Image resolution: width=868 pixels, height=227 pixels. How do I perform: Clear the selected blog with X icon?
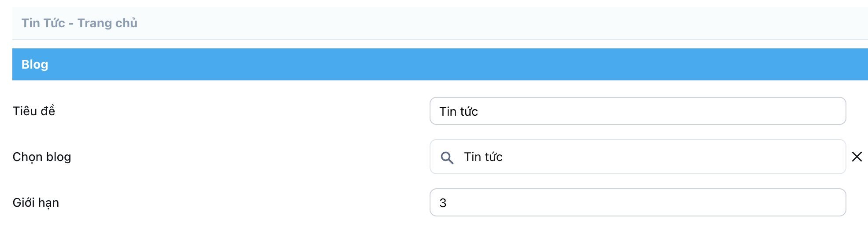point(857,157)
